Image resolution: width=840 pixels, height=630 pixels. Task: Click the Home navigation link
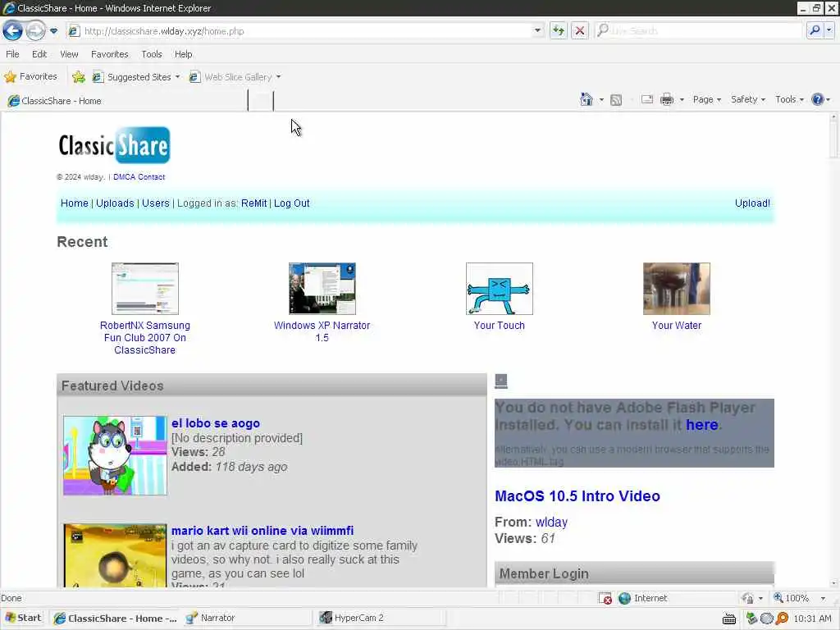75,203
